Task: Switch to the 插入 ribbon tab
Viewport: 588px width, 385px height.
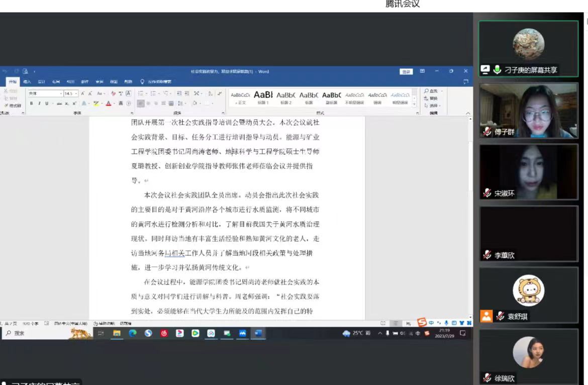Action: point(27,82)
